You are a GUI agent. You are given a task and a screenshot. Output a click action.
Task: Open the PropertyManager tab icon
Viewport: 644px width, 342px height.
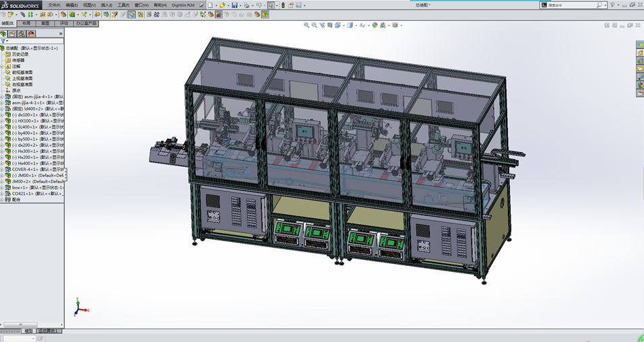(12, 34)
